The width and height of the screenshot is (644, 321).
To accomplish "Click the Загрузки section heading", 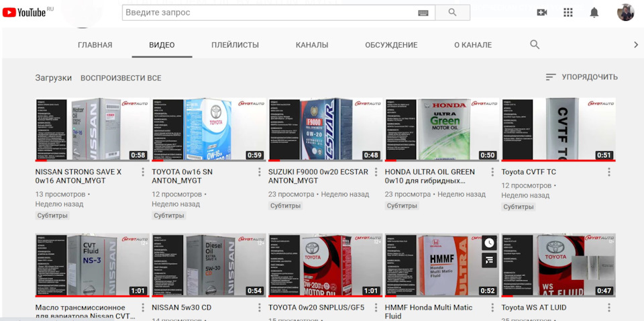I will 54,78.
